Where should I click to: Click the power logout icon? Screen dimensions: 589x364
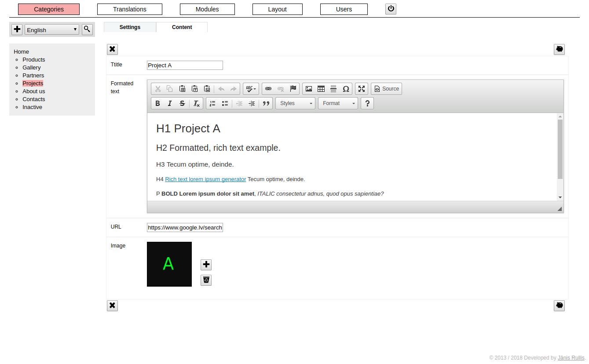(x=391, y=9)
